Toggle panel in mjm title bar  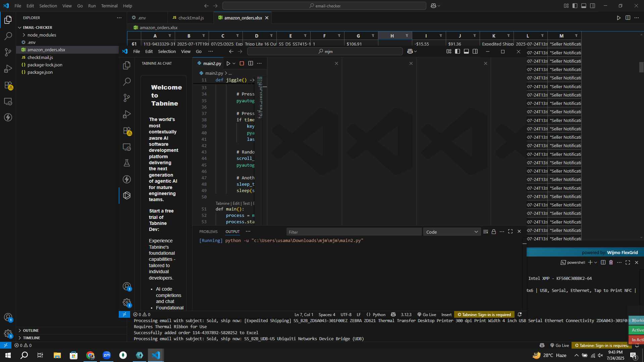[x=466, y=51]
